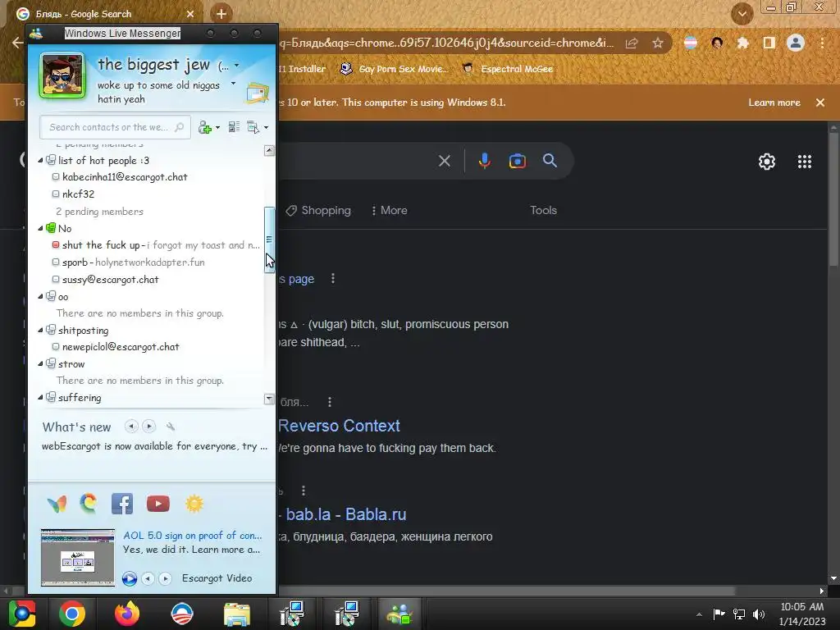This screenshot has height=630, width=840.
Task: Click the AOL 5.0 sign on proof link
Action: pos(192,535)
